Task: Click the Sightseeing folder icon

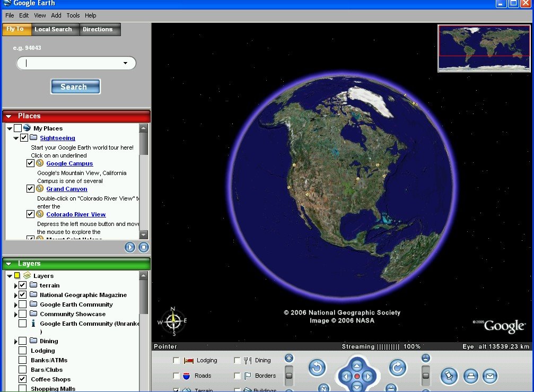Action: tap(33, 137)
